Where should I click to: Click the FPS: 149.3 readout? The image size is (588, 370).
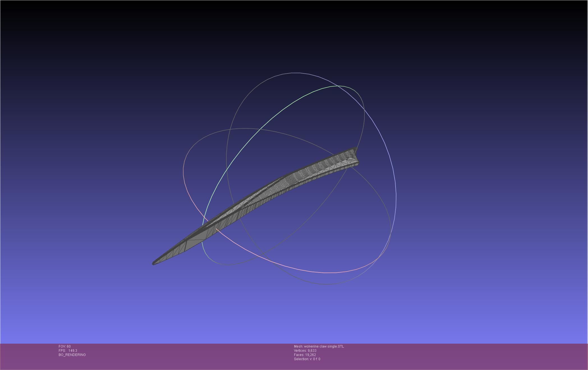click(68, 351)
